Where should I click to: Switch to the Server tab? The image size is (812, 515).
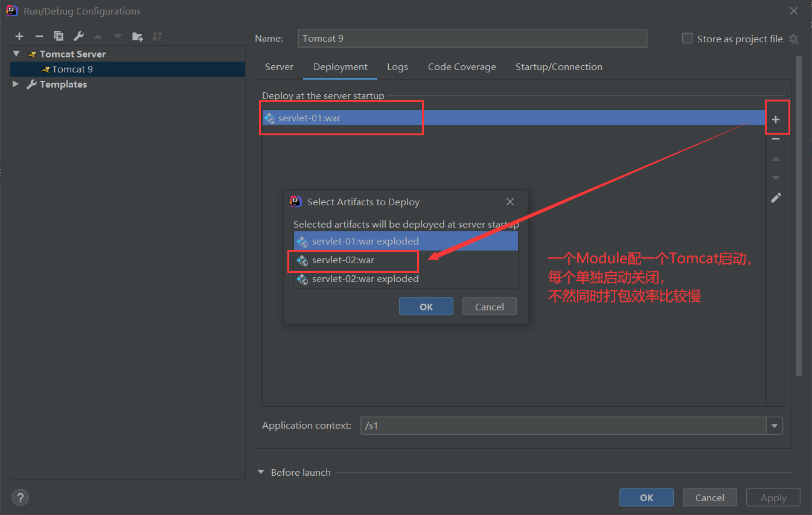click(x=279, y=67)
